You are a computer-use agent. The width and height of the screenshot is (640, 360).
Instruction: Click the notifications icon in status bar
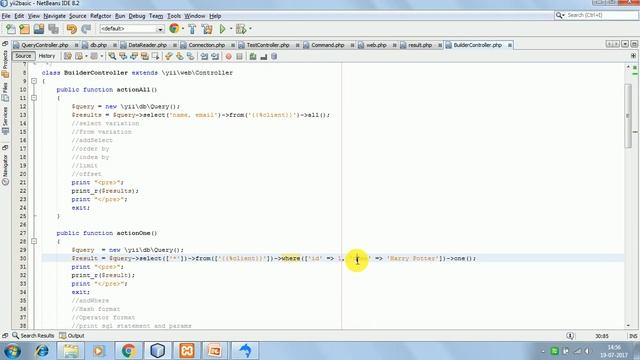pyautogui.click(x=570, y=336)
